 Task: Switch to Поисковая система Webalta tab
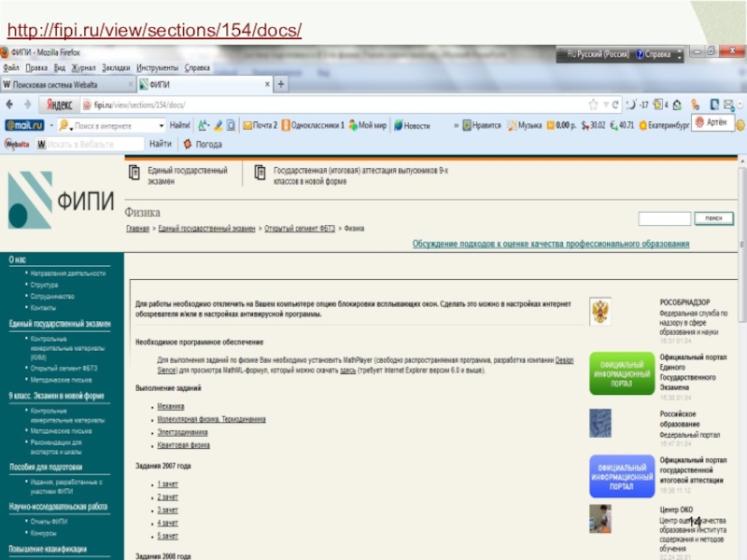pos(67,84)
